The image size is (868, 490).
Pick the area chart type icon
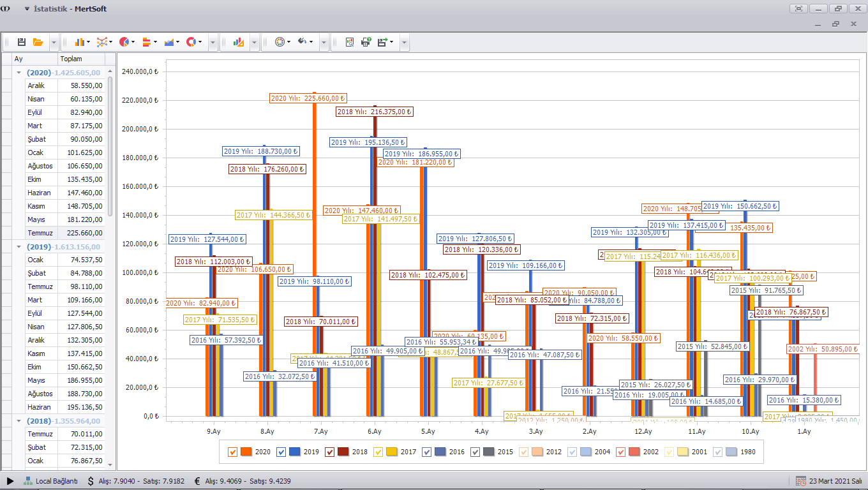tap(169, 42)
